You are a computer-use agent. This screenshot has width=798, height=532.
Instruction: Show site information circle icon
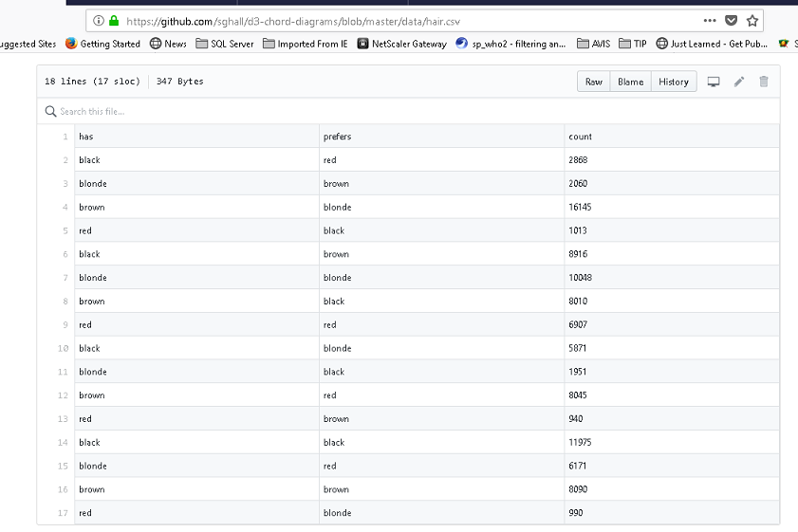tap(99, 21)
